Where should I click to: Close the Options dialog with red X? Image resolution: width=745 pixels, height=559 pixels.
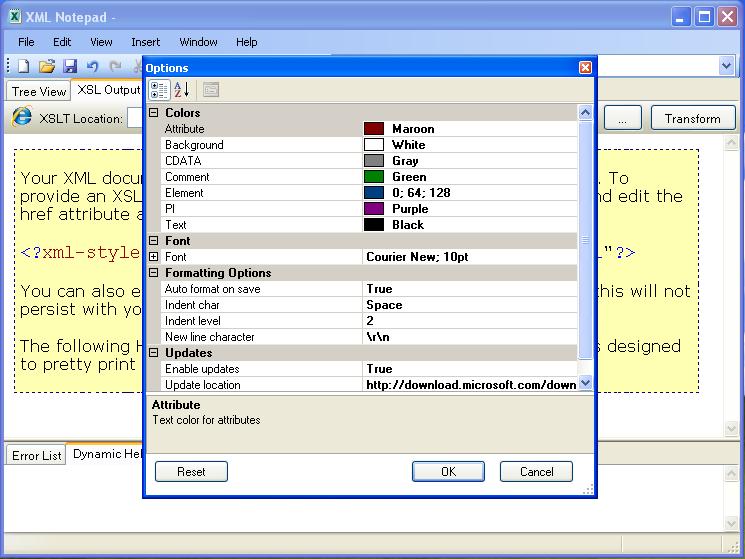(x=585, y=67)
